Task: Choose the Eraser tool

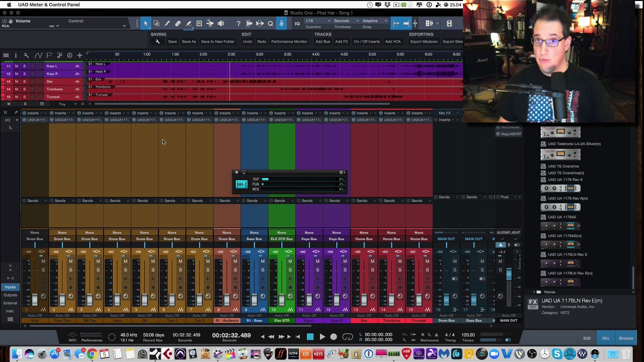Action: pyautogui.click(x=178, y=23)
